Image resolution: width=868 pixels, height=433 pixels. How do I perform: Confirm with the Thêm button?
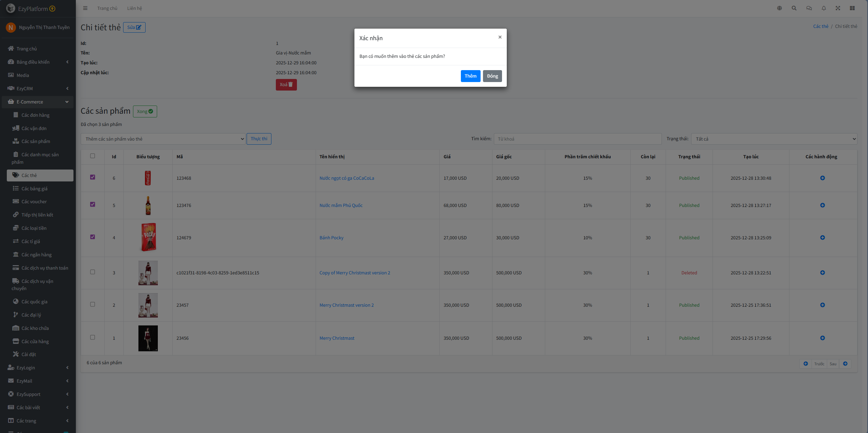pos(470,76)
